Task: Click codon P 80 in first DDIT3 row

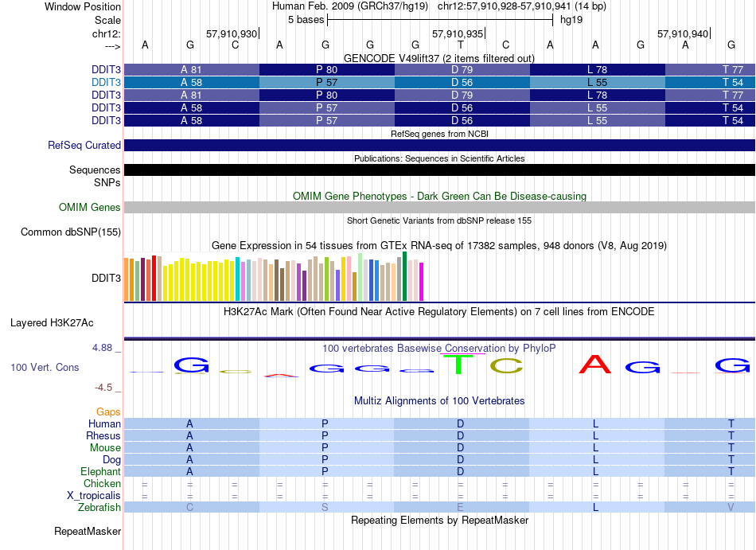Action: click(x=327, y=69)
